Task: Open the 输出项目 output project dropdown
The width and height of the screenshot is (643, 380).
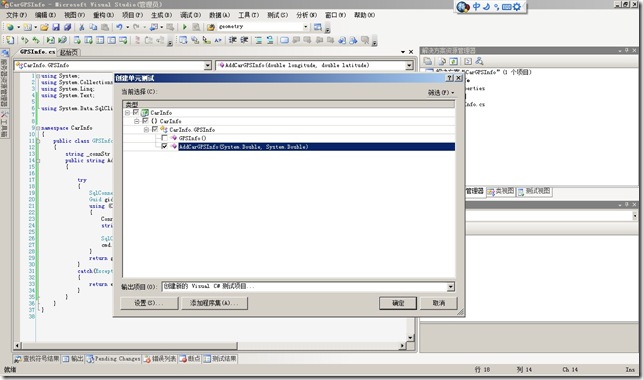Action: 451,287
